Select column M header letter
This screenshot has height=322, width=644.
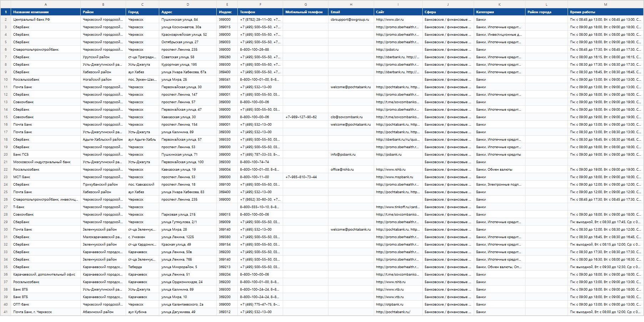[x=605, y=4]
